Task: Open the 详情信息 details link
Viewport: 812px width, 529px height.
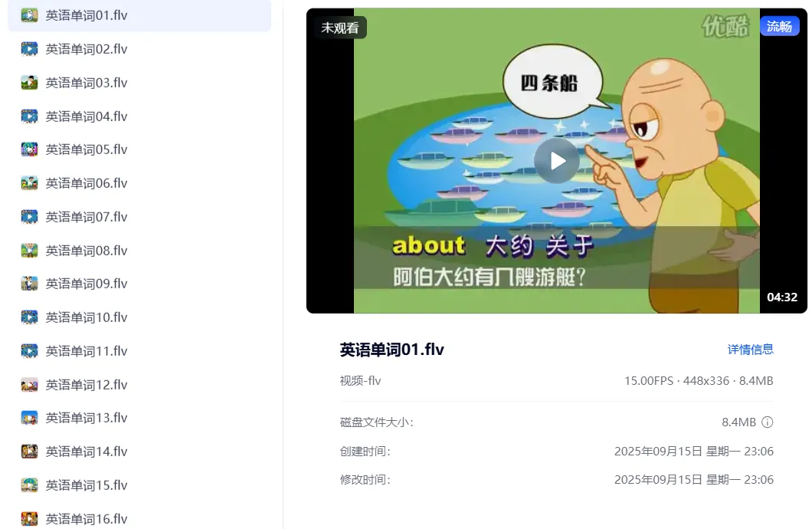Action: point(751,349)
